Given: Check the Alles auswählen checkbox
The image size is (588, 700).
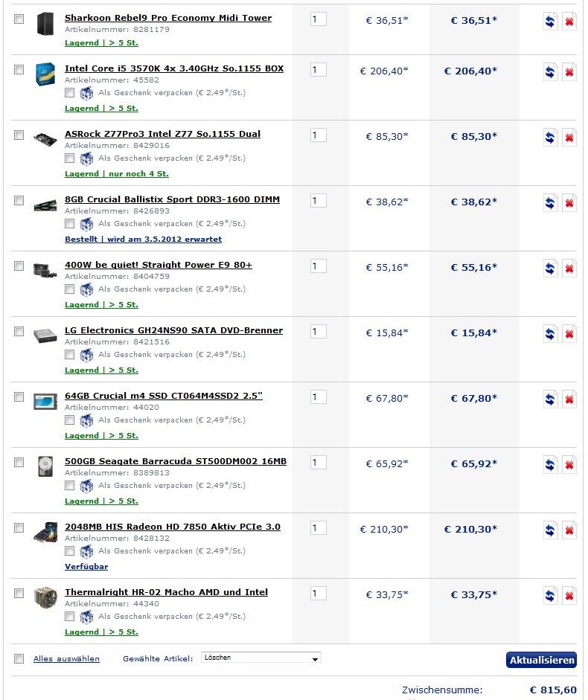Looking at the screenshot, I should tap(19, 658).
